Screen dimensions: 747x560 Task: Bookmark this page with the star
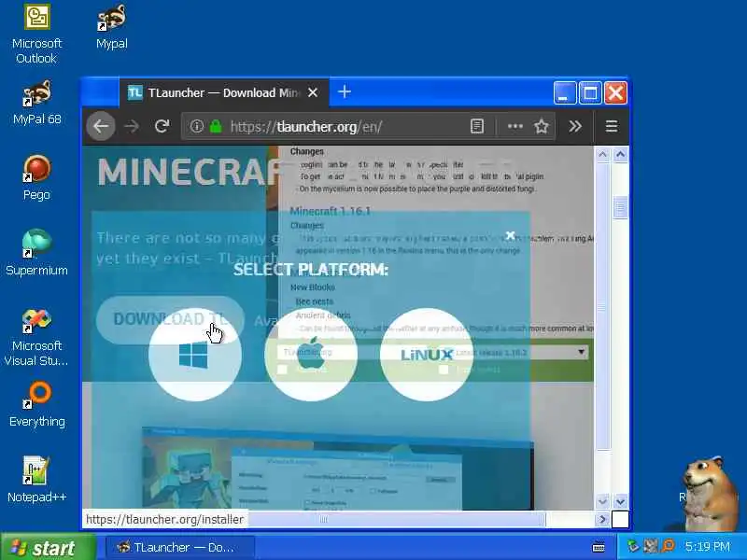tap(542, 126)
